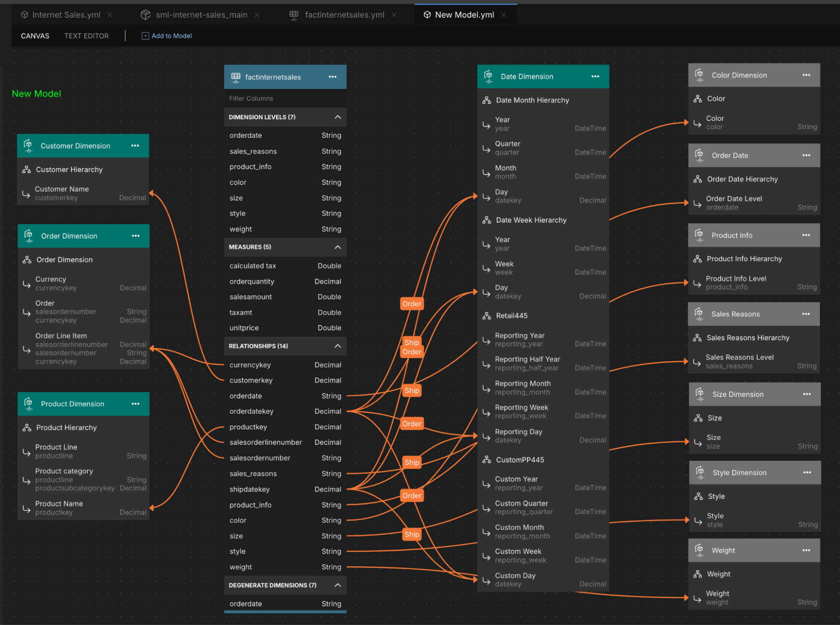Select the Order Date Hierarchy icon
840x625 pixels.
click(698, 179)
